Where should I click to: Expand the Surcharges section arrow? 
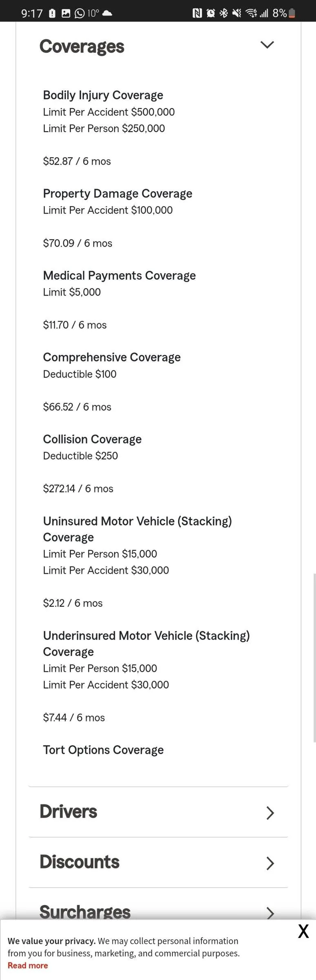coord(270,913)
